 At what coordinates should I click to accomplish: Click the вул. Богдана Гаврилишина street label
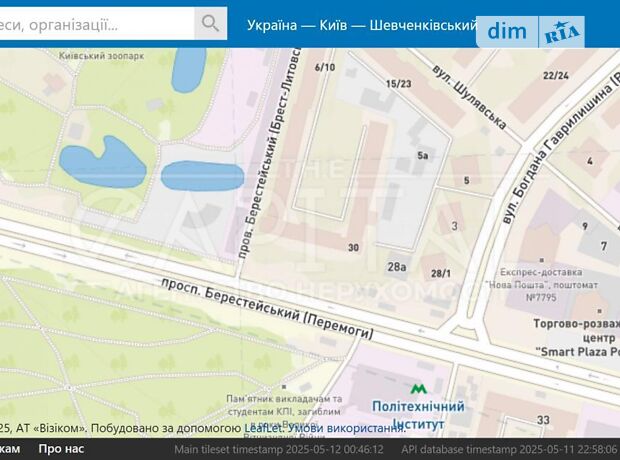(x=561, y=147)
